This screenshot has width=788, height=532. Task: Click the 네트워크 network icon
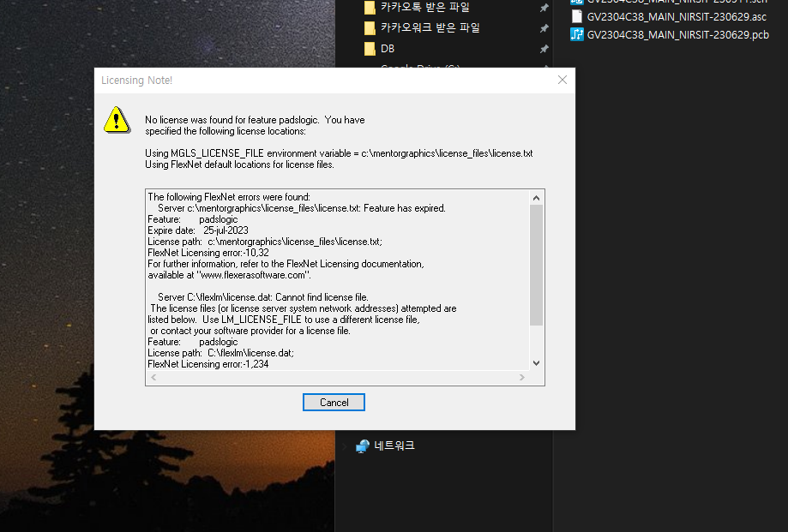pos(363,446)
